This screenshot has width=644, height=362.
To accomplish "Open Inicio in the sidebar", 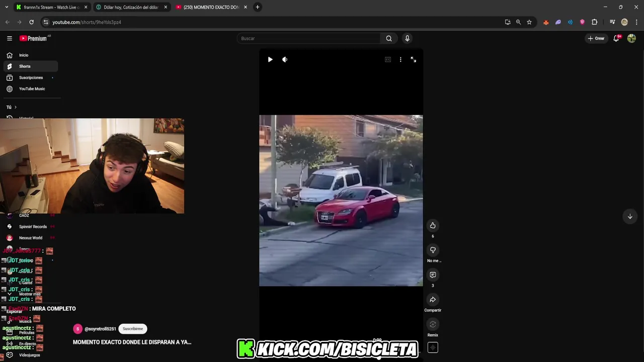I will 30,55.
